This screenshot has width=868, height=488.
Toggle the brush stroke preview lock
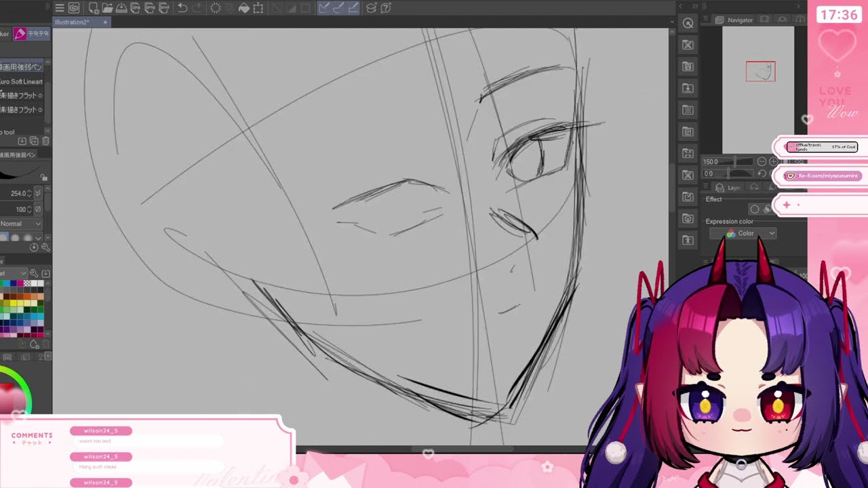[44, 178]
